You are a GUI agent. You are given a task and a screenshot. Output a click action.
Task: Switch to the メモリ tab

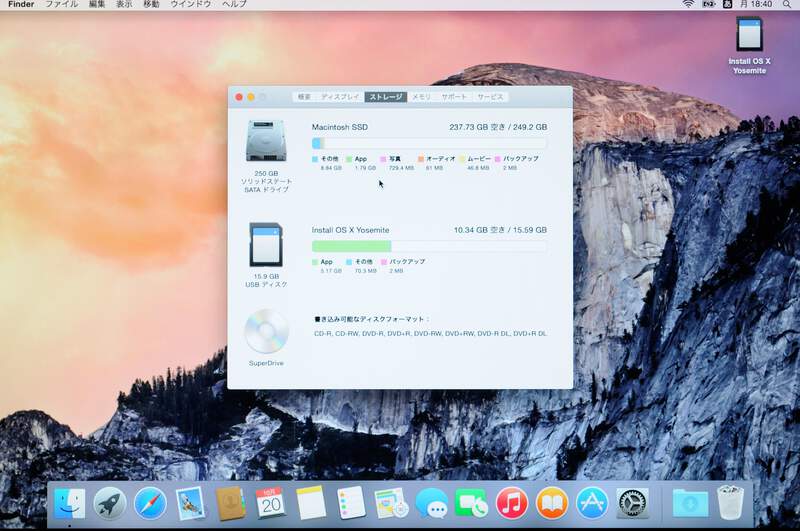tap(421, 97)
